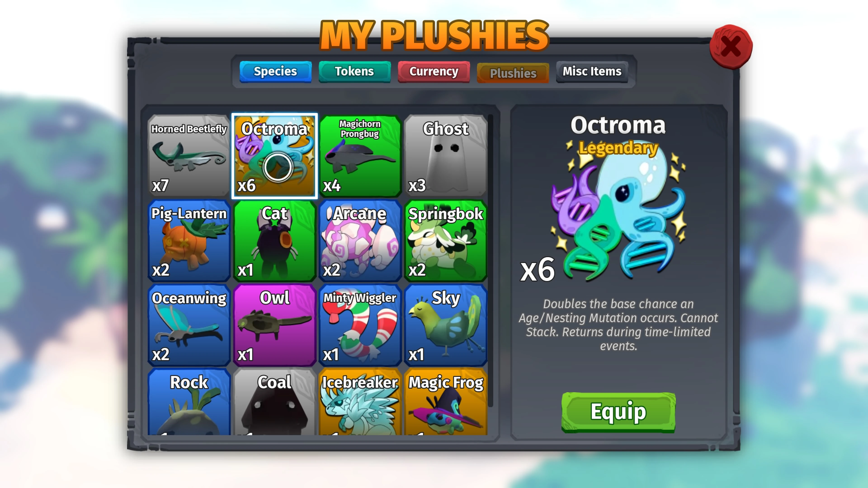868x488 pixels.
Task: Select the Cat plushie tile
Action: (275, 241)
